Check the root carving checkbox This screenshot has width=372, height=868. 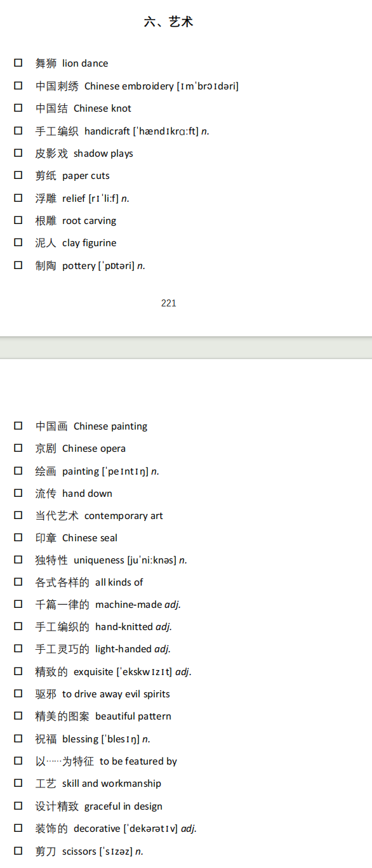point(18,220)
